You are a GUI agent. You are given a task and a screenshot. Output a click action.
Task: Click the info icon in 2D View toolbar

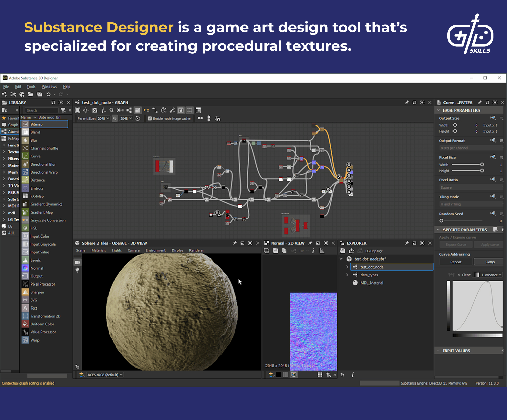(x=313, y=251)
